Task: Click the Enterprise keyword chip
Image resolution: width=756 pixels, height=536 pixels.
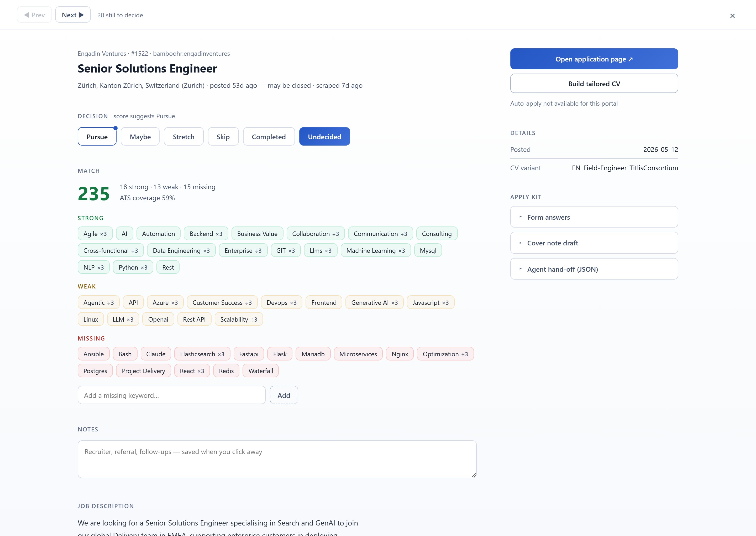Action: [x=243, y=250]
